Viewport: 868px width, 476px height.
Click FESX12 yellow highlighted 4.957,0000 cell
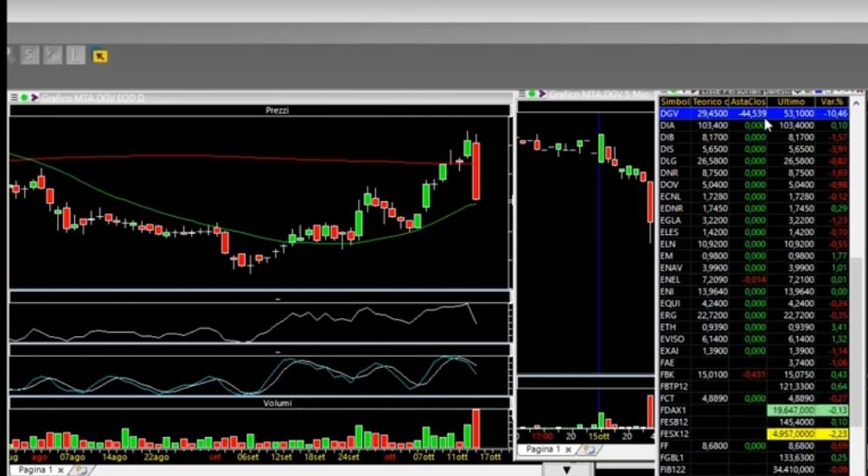coord(791,434)
